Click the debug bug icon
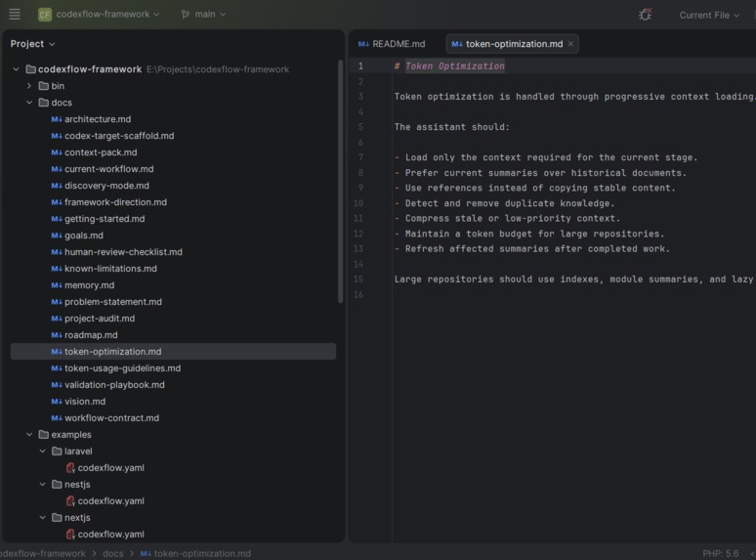Viewport: 756px width, 560px height. tap(645, 15)
